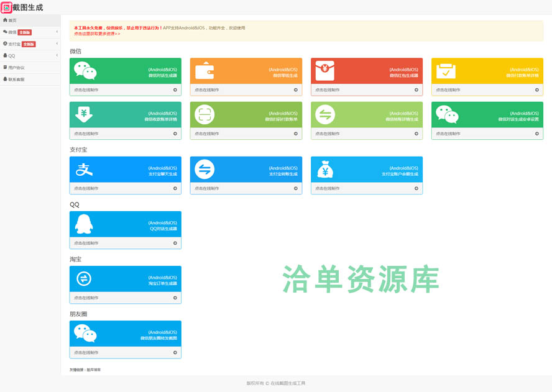Open 首页 in the sidebar

pos(30,21)
